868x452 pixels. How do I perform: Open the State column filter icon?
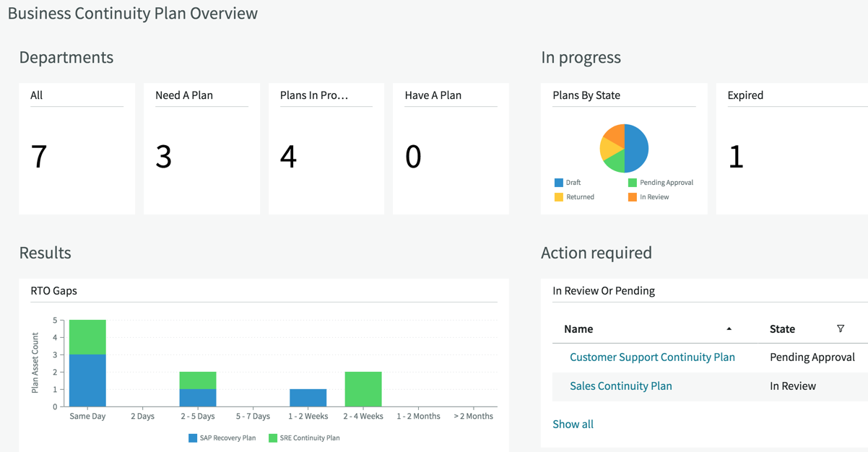pos(841,329)
